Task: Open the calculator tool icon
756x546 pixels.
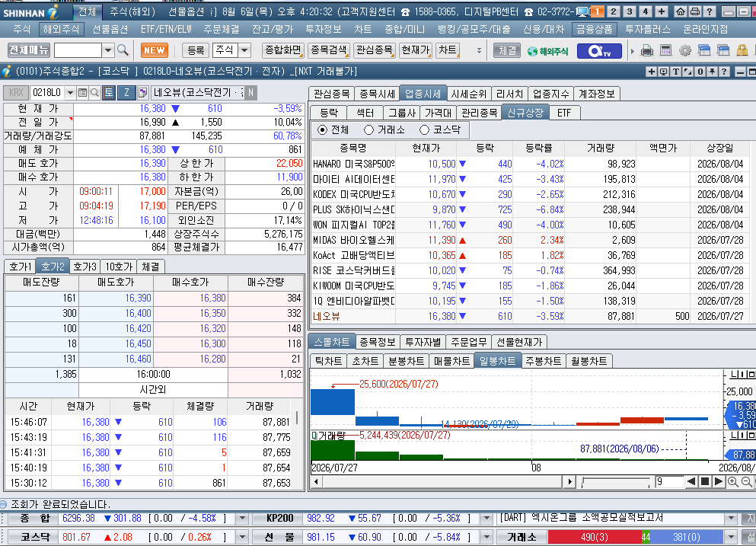Action: tap(666, 50)
